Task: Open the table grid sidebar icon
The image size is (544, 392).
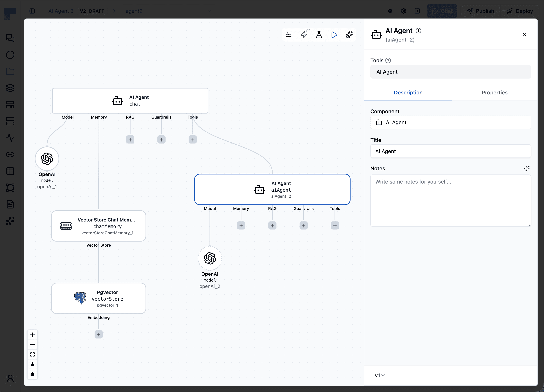Action: [10, 171]
